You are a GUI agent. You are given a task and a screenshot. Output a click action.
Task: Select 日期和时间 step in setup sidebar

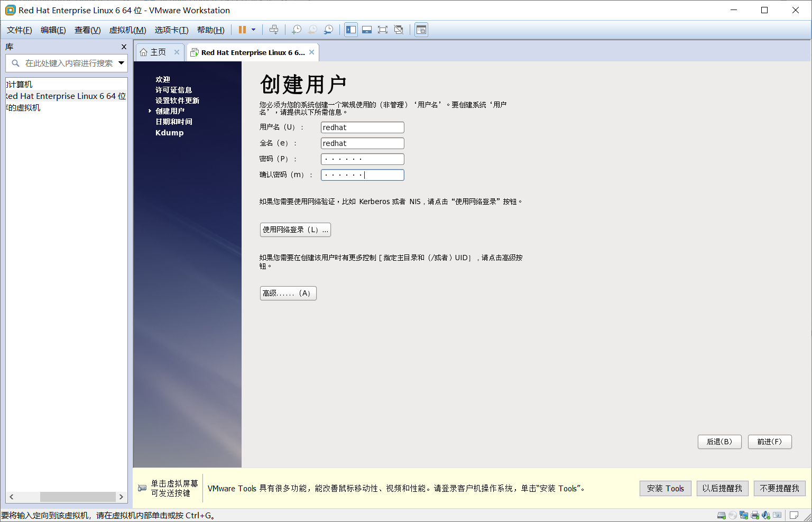[173, 122]
